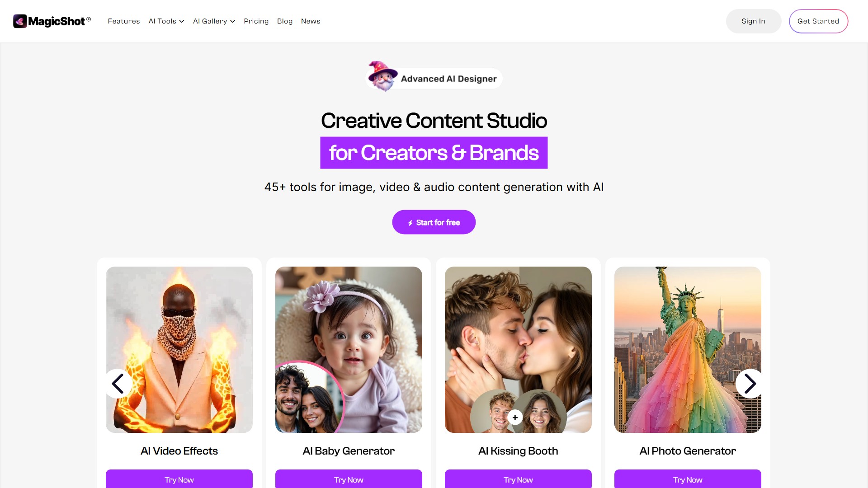Screen dimensions: 868x488
Task: Open the News page
Action: [x=311, y=21]
